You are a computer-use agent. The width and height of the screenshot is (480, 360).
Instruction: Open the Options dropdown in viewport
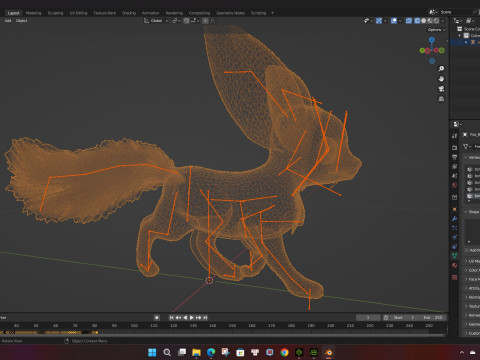(x=437, y=30)
